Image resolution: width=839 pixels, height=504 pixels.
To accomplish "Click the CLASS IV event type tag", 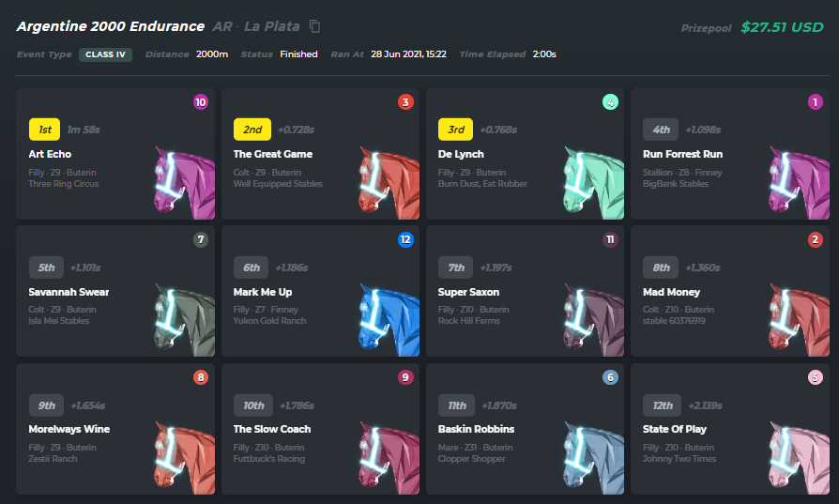I will coord(105,54).
